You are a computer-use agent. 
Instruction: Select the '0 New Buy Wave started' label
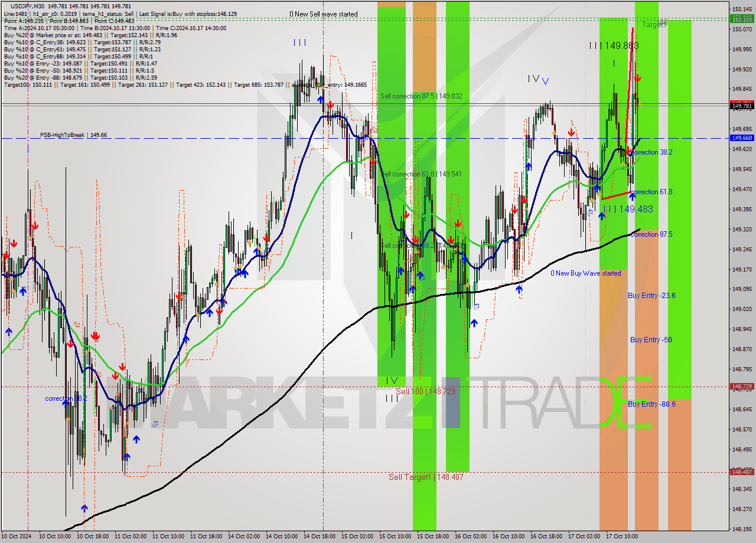point(586,273)
